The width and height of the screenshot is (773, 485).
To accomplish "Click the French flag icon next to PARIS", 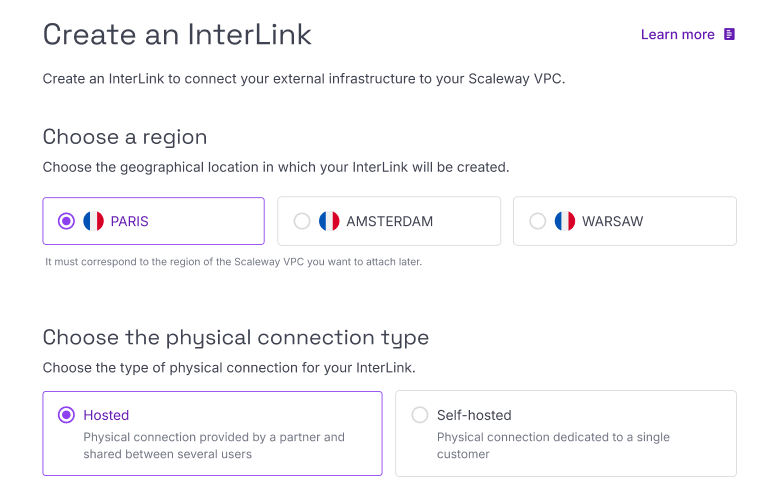I will (94, 221).
